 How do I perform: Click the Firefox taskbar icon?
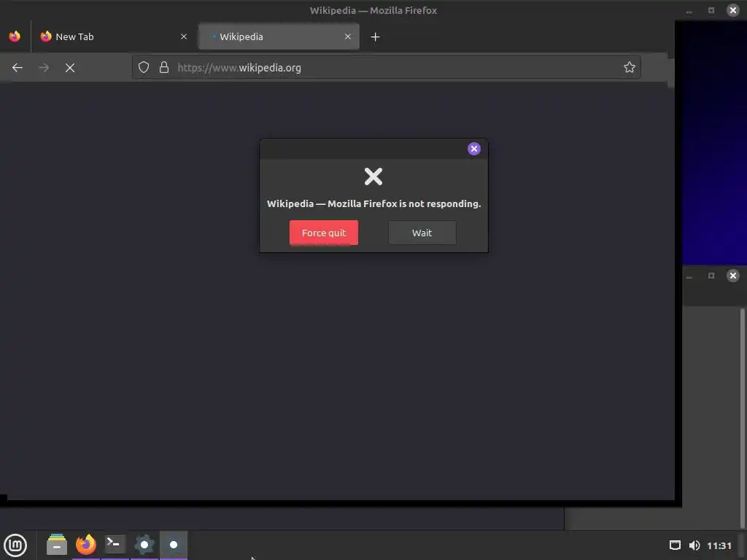point(86,545)
